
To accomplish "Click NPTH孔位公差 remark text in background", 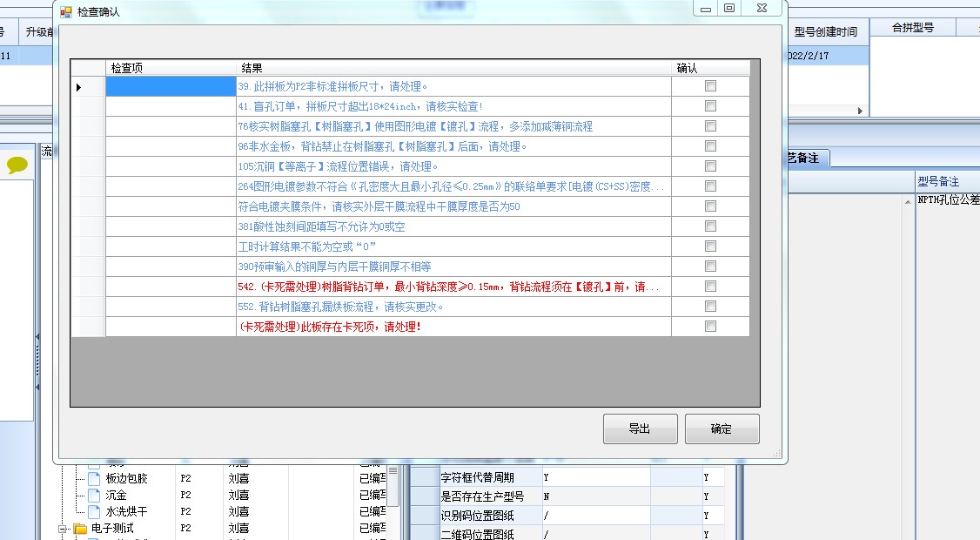I will click(x=949, y=199).
